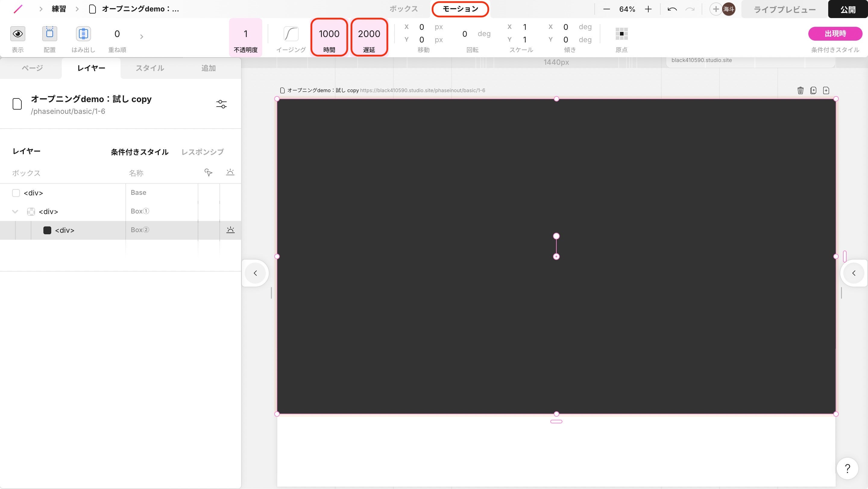
Task: Click the appear state header icon
Action: 230,172
